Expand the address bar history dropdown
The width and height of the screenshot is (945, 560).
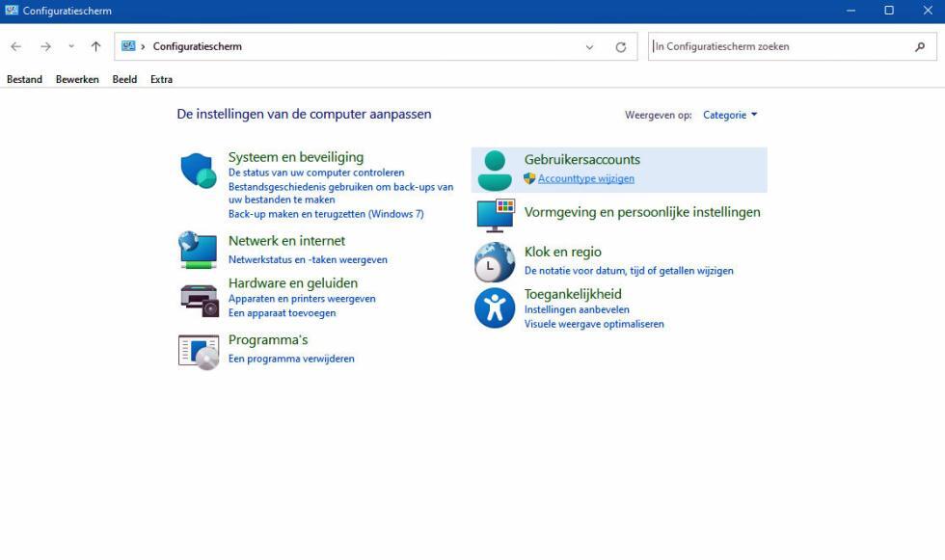(x=589, y=47)
